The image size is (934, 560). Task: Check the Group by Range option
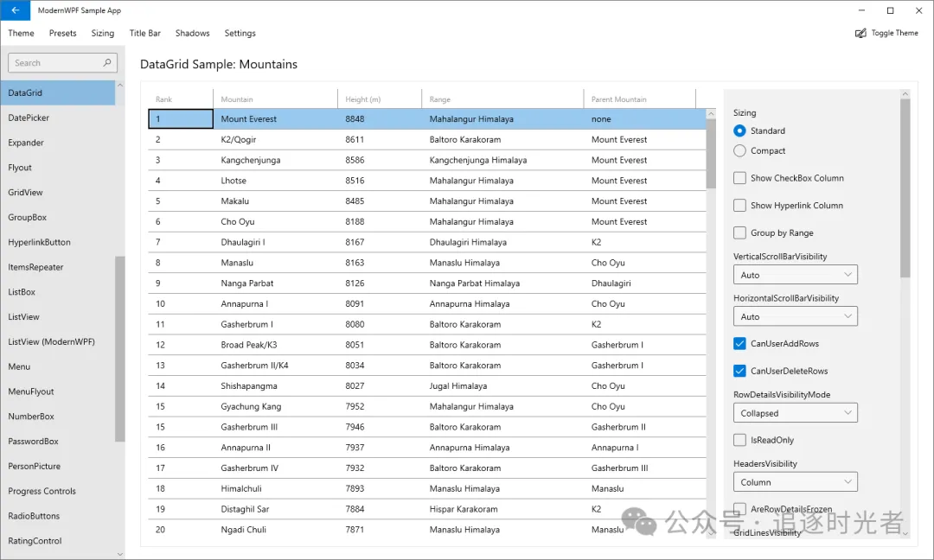tap(739, 232)
